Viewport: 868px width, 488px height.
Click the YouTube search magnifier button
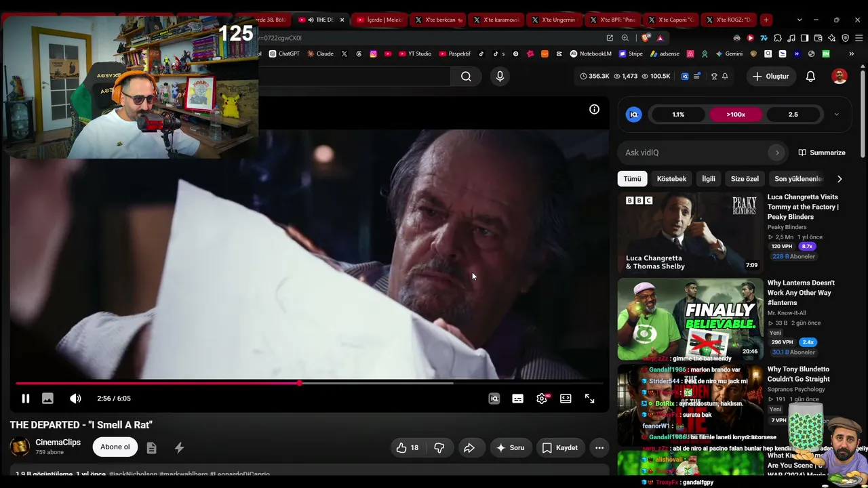point(466,77)
